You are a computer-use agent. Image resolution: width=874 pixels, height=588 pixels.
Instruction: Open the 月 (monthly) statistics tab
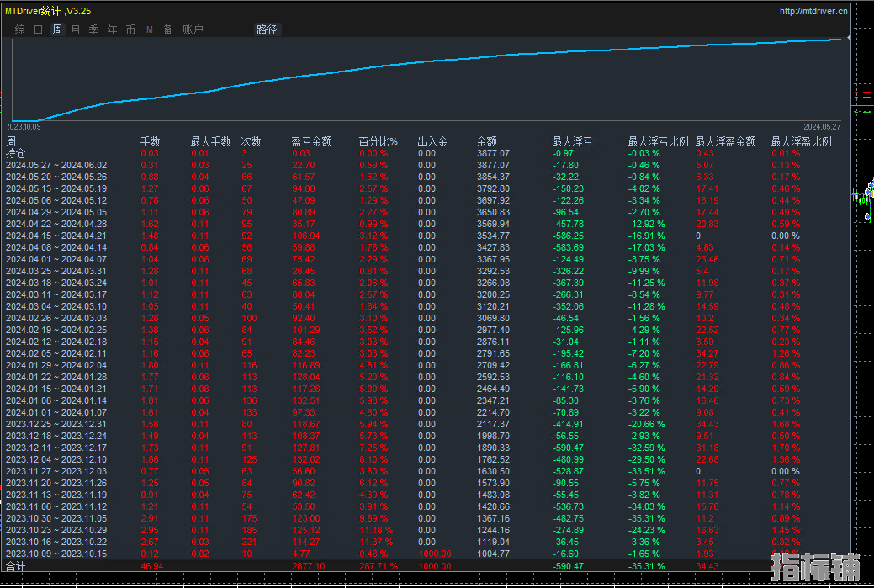[x=75, y=29]
